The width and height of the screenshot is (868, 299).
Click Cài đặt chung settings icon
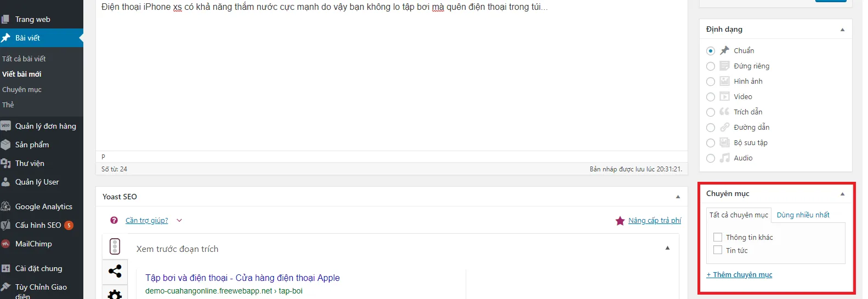coord(5,268)
